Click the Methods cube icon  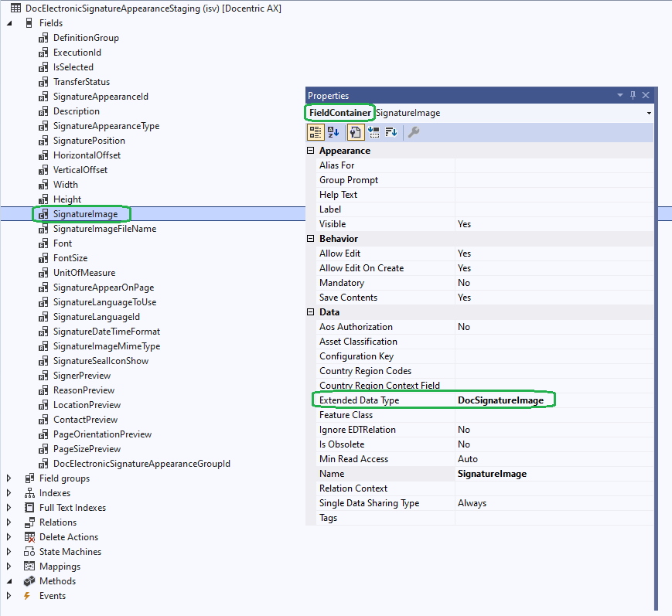tap(29, 581)
